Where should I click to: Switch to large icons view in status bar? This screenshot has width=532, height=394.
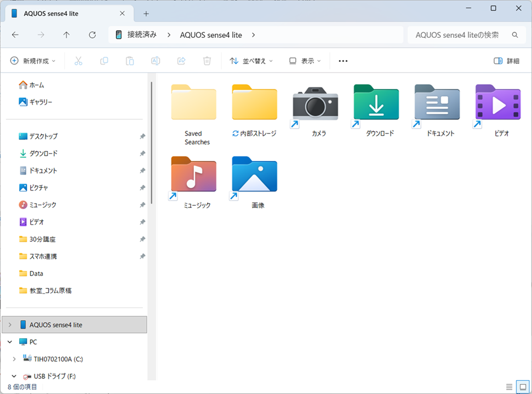pos(523,387)
